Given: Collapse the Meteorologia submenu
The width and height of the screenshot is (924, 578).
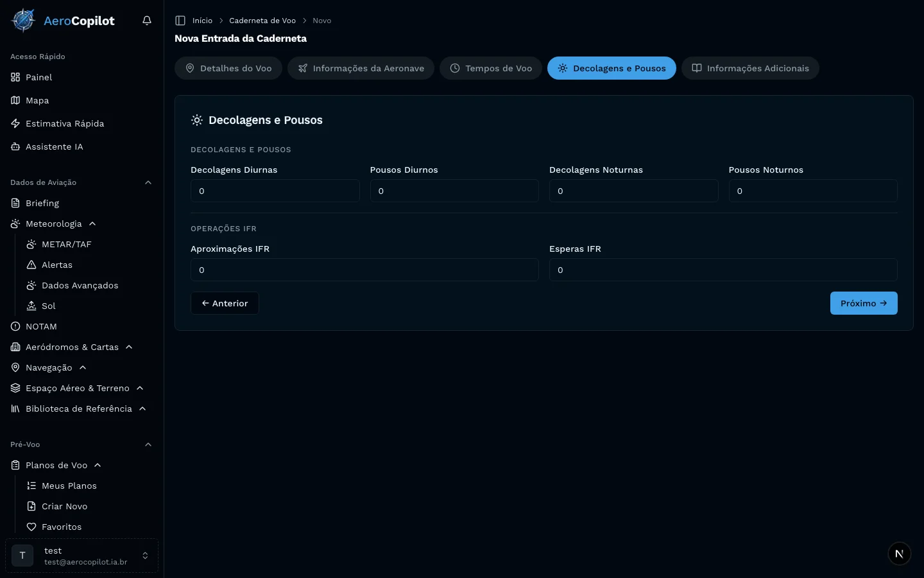Looking at the screenshot, I should tap(92, 223).
